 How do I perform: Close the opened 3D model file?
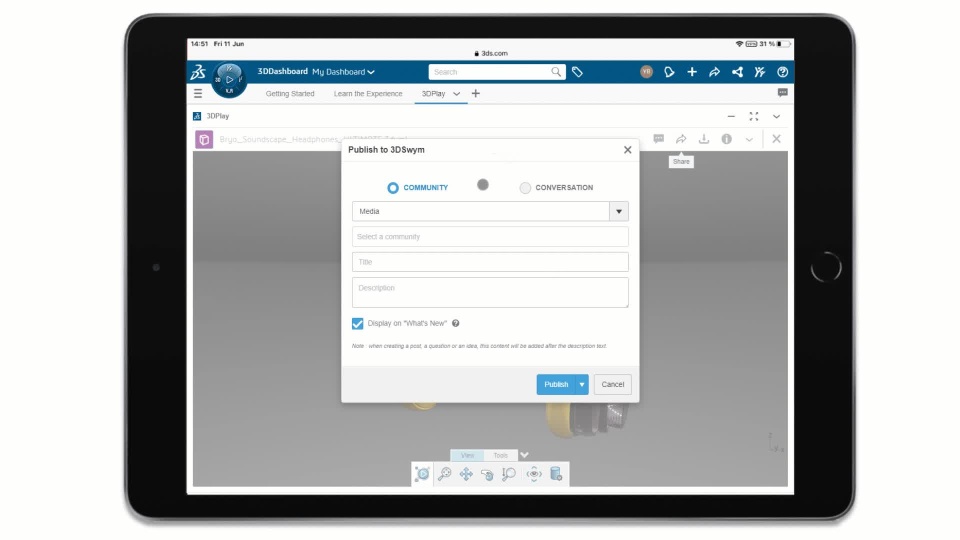click(776, 139)
